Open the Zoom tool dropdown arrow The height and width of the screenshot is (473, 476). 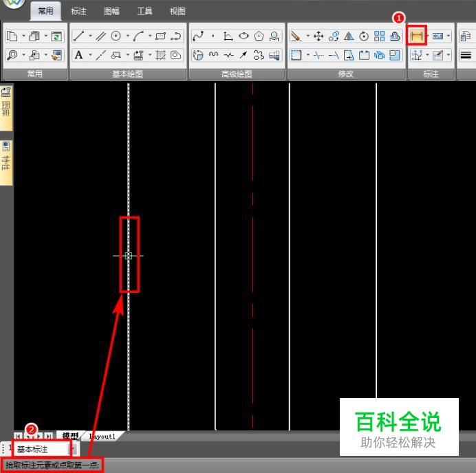click(23, 55)
